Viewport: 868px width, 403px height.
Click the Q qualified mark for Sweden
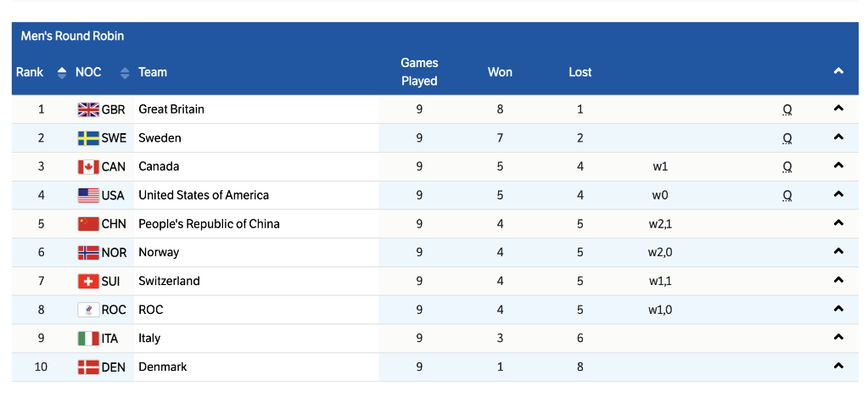tap(787, 138)
